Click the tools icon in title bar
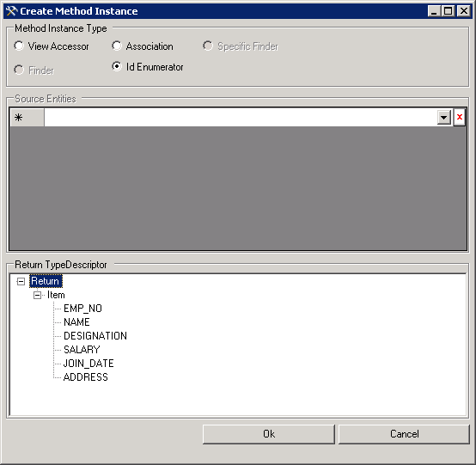 coord(11,11)
